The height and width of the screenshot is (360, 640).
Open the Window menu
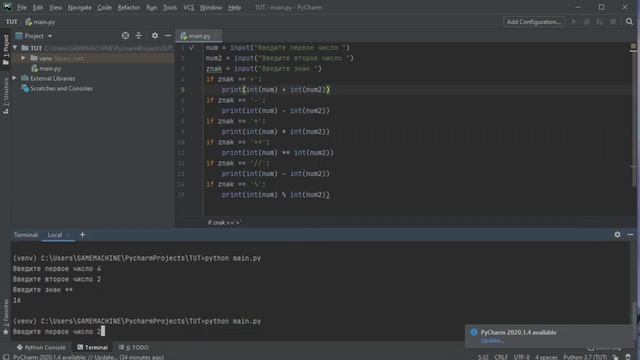pos(211,7)
